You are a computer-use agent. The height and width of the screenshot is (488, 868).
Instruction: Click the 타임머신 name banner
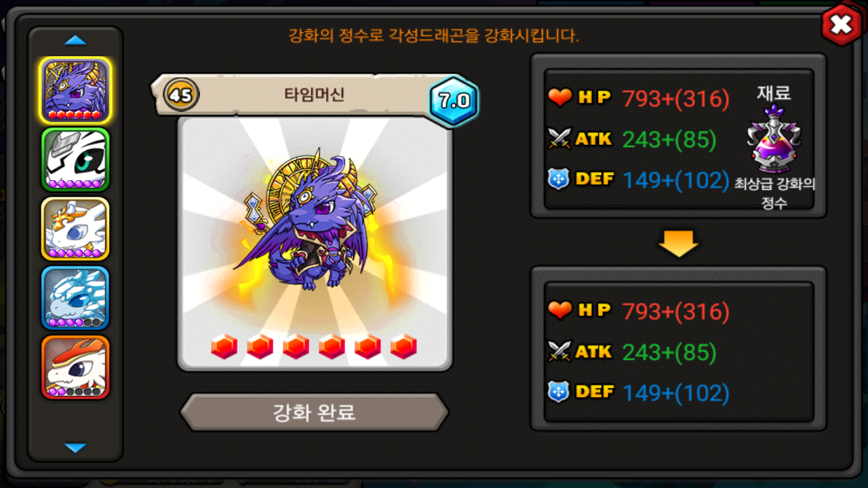[313, 95]
